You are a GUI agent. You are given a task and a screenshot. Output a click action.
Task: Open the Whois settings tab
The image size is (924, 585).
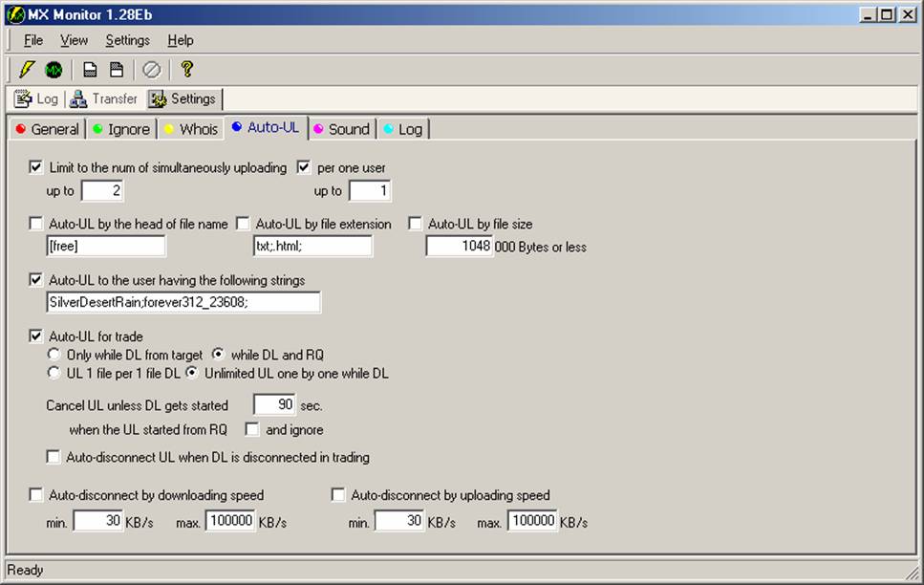click(190, 129)
